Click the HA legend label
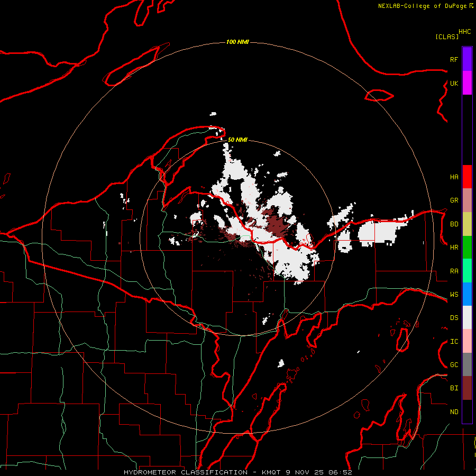 tap(454, 177)
